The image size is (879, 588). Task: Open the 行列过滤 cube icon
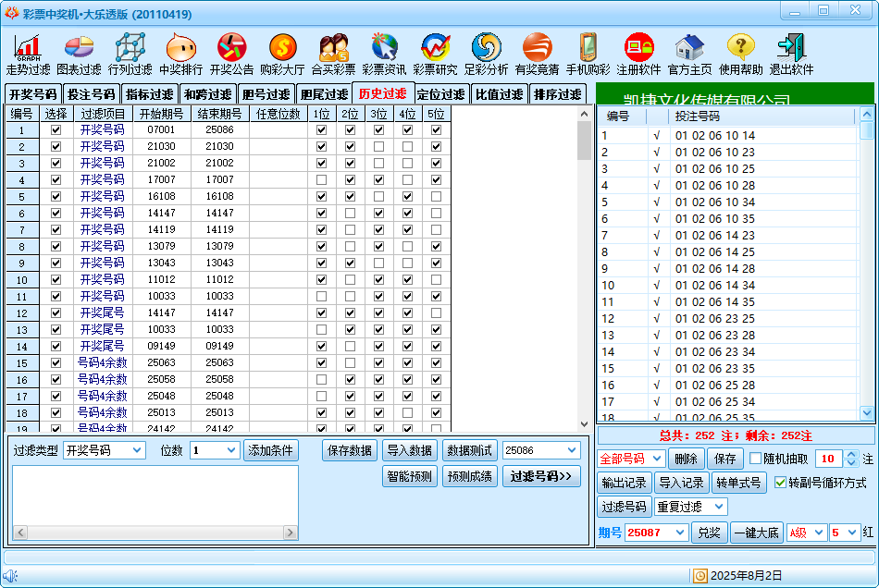tap(130, 48)
